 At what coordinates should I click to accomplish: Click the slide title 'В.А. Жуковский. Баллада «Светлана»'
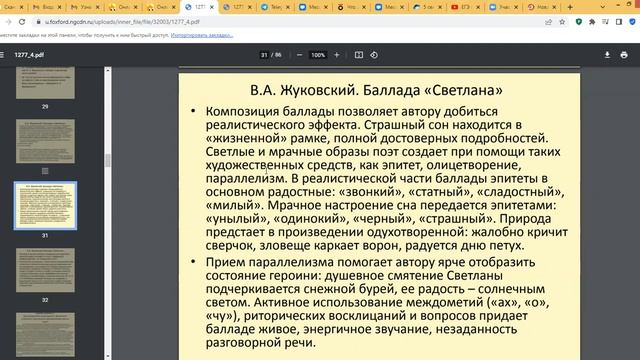(376, 90)
